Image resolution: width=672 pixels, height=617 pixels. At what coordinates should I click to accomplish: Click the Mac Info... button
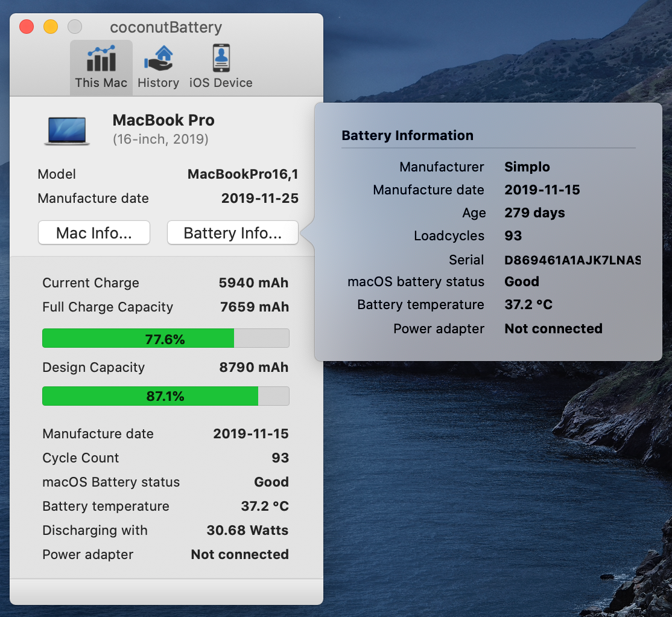(x=94, y=233)
